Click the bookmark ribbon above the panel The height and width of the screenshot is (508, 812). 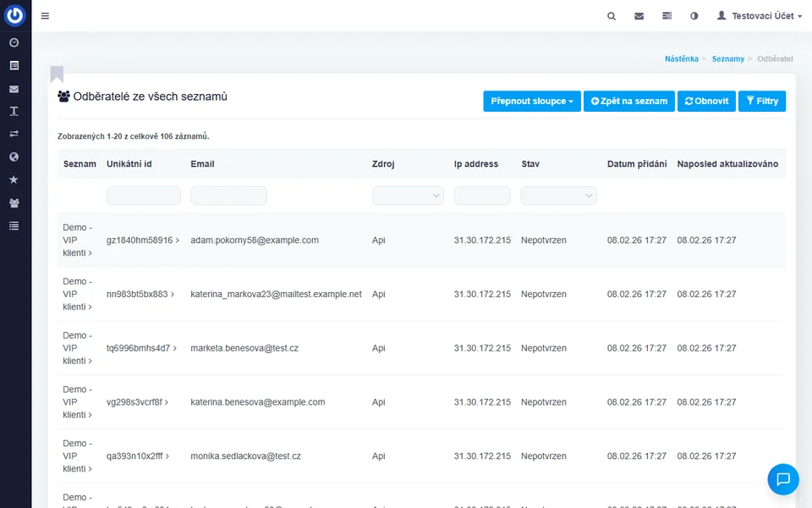[57, 74]
